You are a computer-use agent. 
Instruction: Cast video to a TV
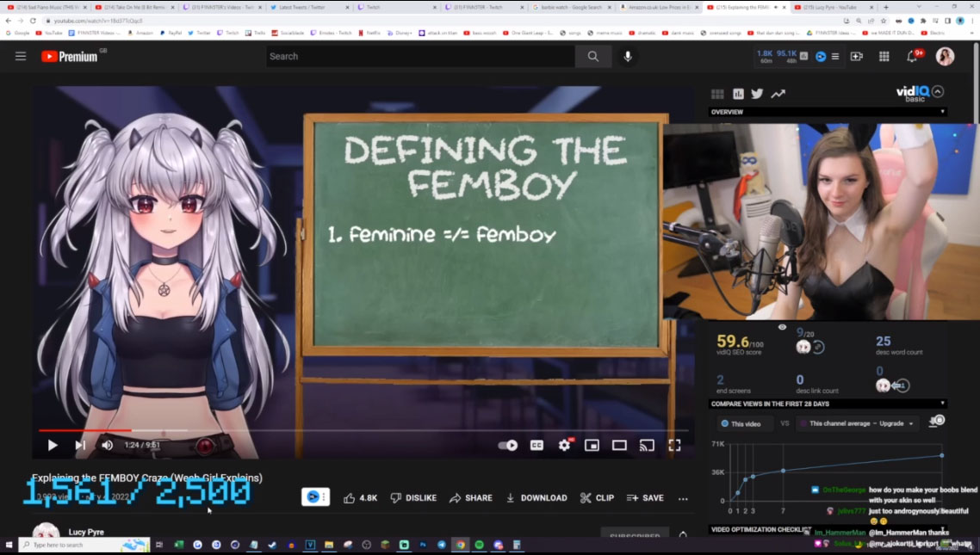[x=647, y=445]
